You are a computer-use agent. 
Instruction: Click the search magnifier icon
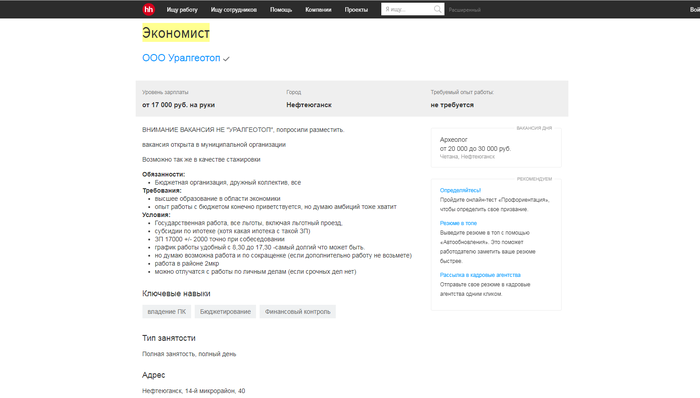pyautogui.click(x=438, y=9)
